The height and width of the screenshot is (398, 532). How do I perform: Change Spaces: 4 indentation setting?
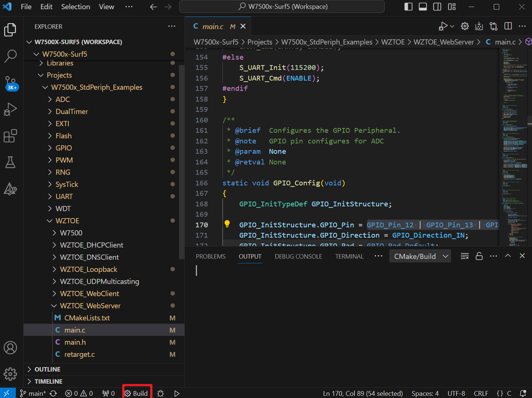click(x=425, y=393)
